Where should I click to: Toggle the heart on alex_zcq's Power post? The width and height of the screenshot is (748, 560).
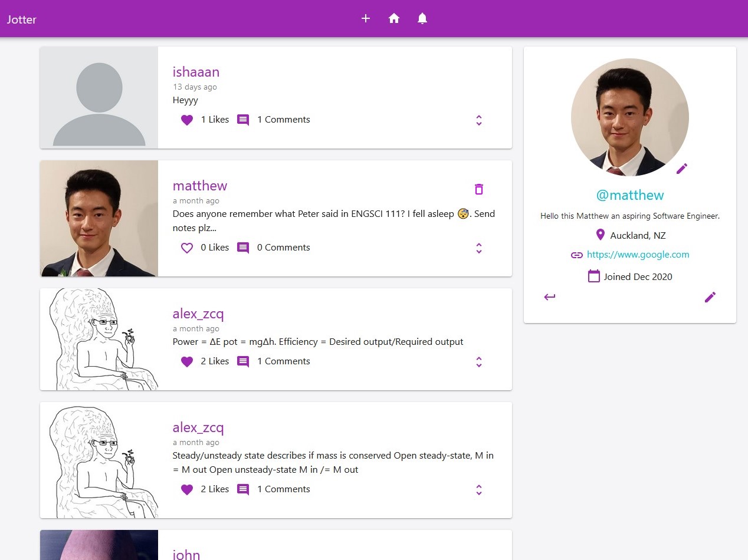click(x=187, y=361)
